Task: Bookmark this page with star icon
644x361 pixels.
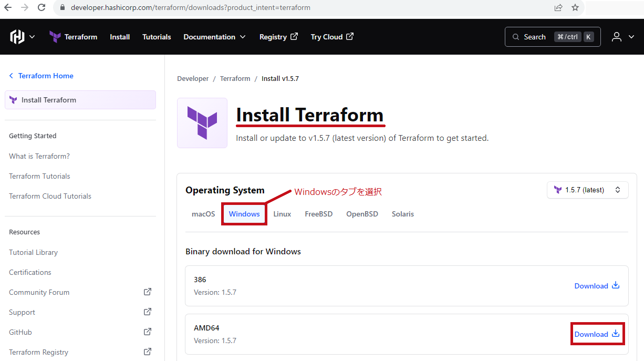Action: point(575,7)
